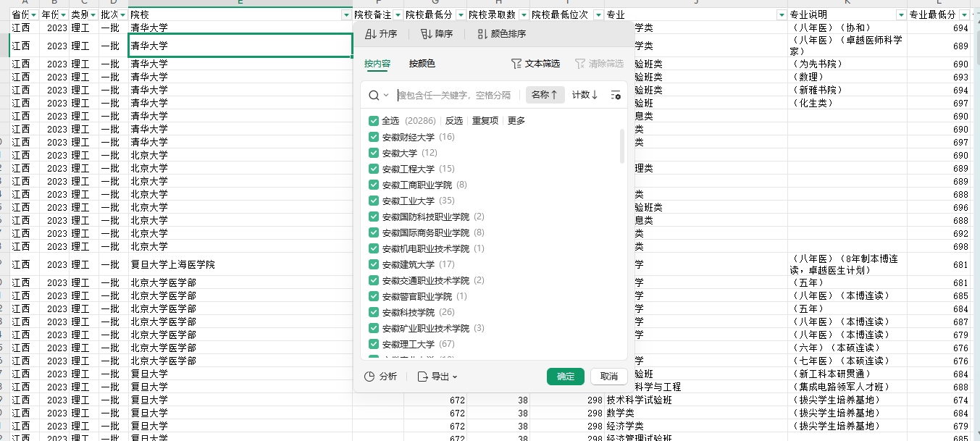
Task: Sort the filter list by 计数
Action: click(585, 95)
